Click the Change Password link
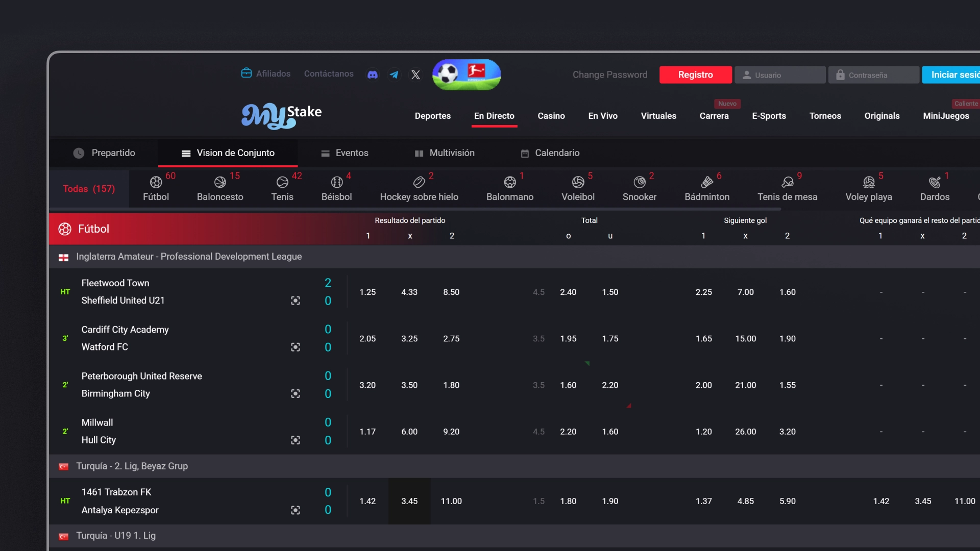 (610, 74)
